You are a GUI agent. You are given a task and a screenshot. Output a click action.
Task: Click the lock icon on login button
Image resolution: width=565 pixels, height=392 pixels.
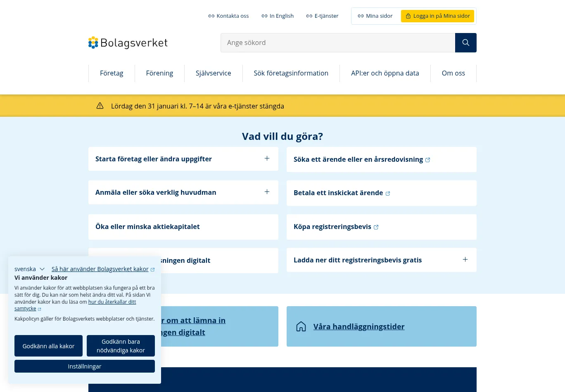(x=408, y=16)
